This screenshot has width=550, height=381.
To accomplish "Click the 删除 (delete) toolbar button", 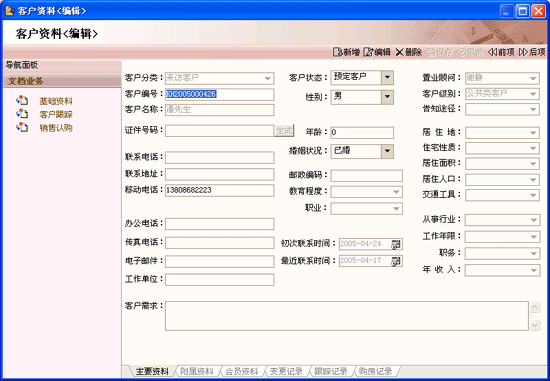I will coord(409,52).
